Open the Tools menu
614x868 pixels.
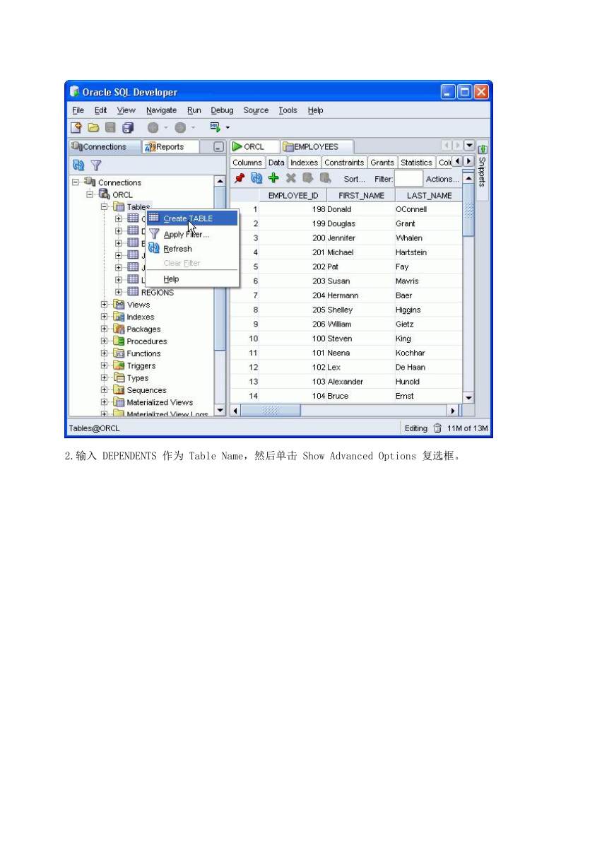click(x=288, y=110)
